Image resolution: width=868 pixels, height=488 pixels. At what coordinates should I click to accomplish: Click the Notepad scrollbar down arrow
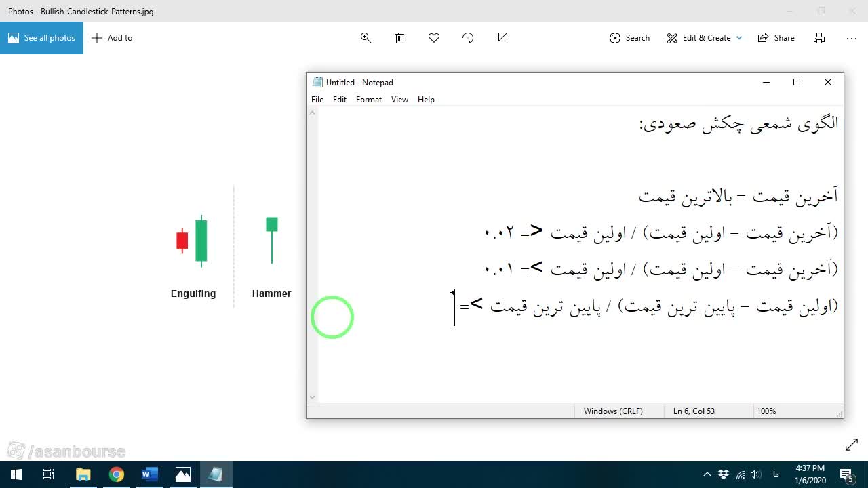click(x=312, y=397)
